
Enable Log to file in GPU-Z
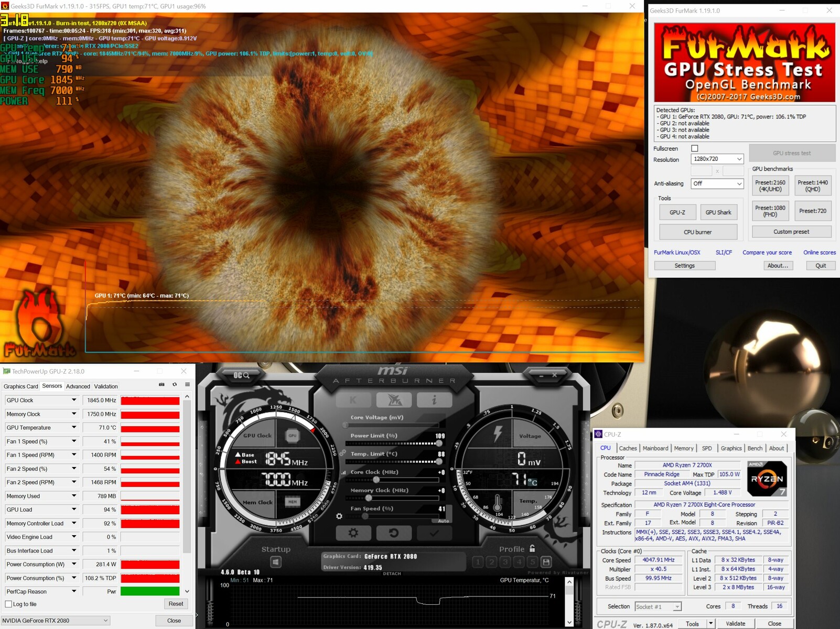coord(8,604)
